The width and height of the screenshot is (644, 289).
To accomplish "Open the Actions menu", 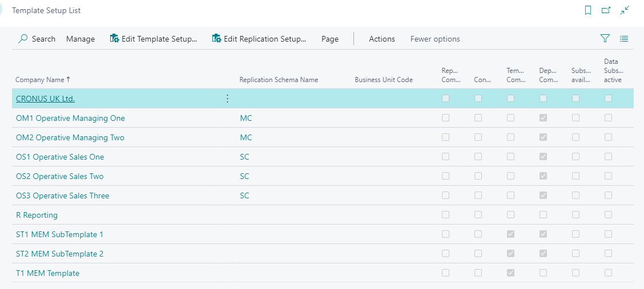I will click(x=382, y=39).
